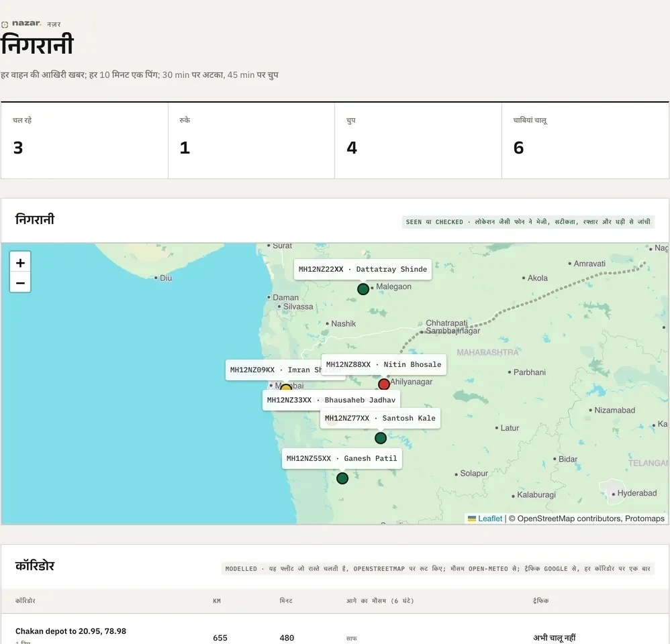The width and height of the screenshot is (670, 644).
Task: Click the Surat label on the map
Action: tap(282, 246)
